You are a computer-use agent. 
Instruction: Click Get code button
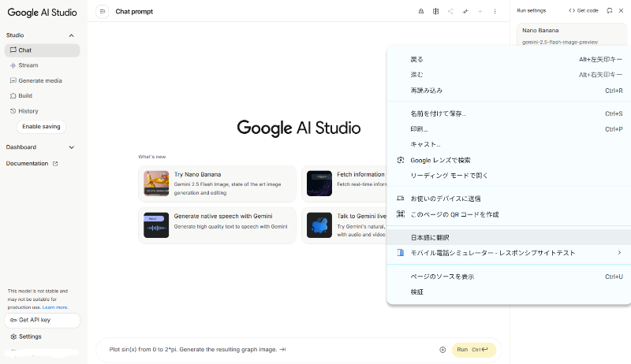pyautogui.click(x=584, y=10)
